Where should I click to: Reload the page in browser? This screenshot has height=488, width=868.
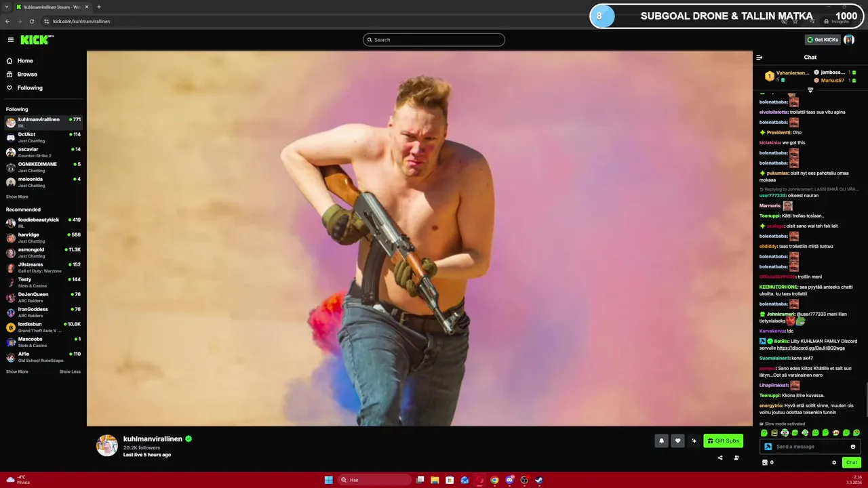coord(32,21)
